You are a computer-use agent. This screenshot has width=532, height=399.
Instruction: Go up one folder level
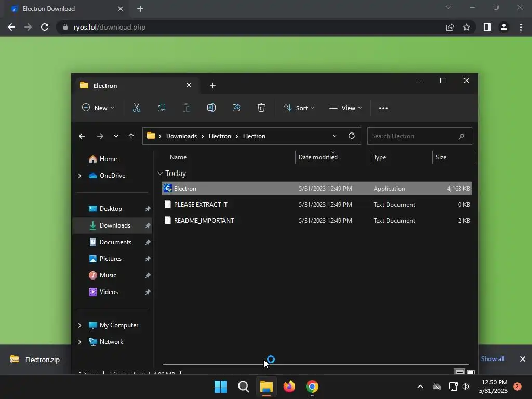click(x=131, y=136)
